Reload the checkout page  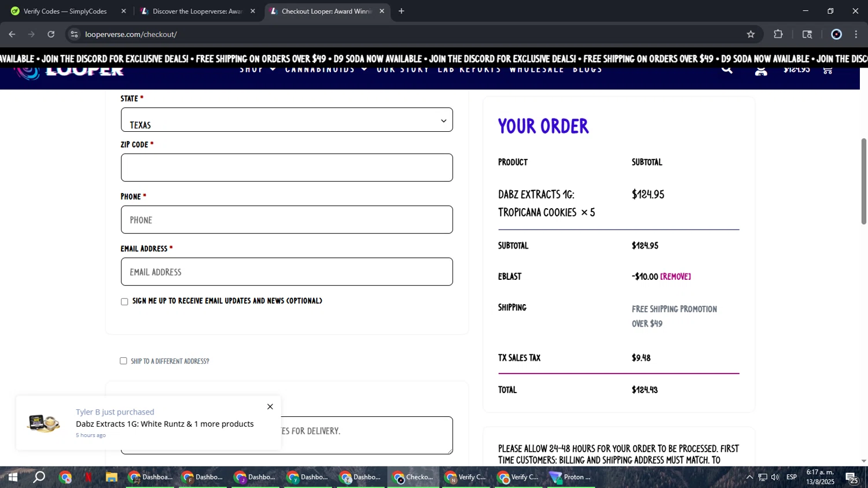click(51, 34)
